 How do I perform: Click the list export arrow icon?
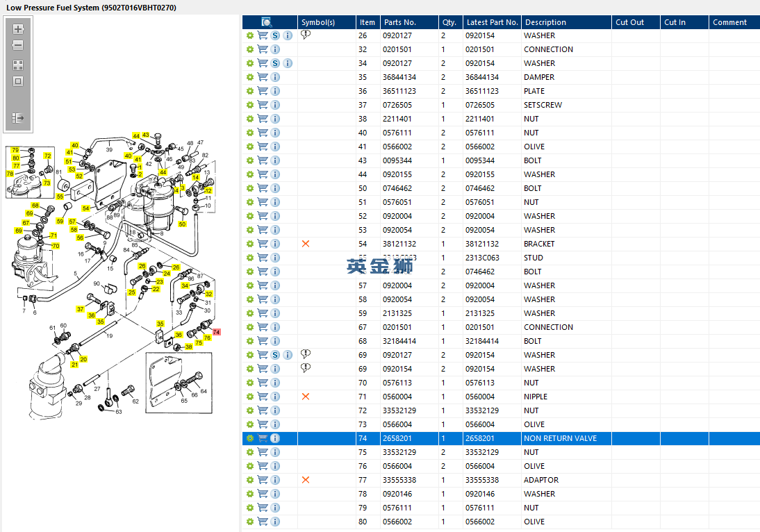pyautogui.click(x=18, y=118)
